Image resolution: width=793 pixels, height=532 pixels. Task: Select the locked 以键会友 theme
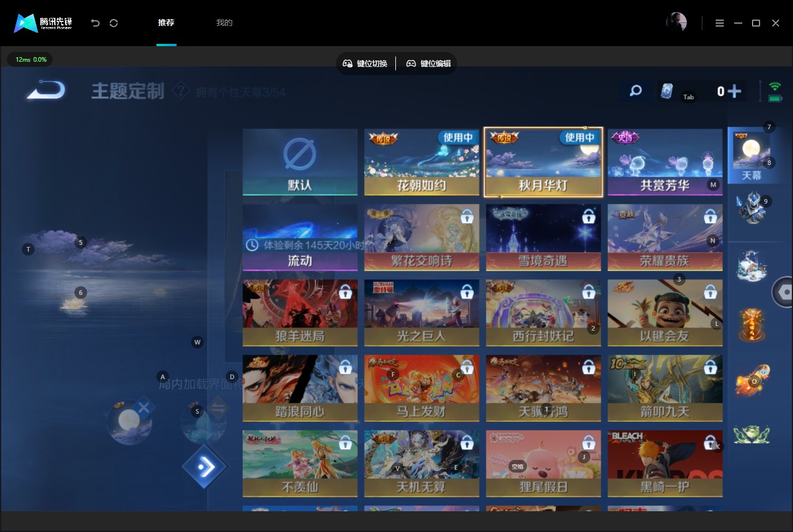coord(665,313)
